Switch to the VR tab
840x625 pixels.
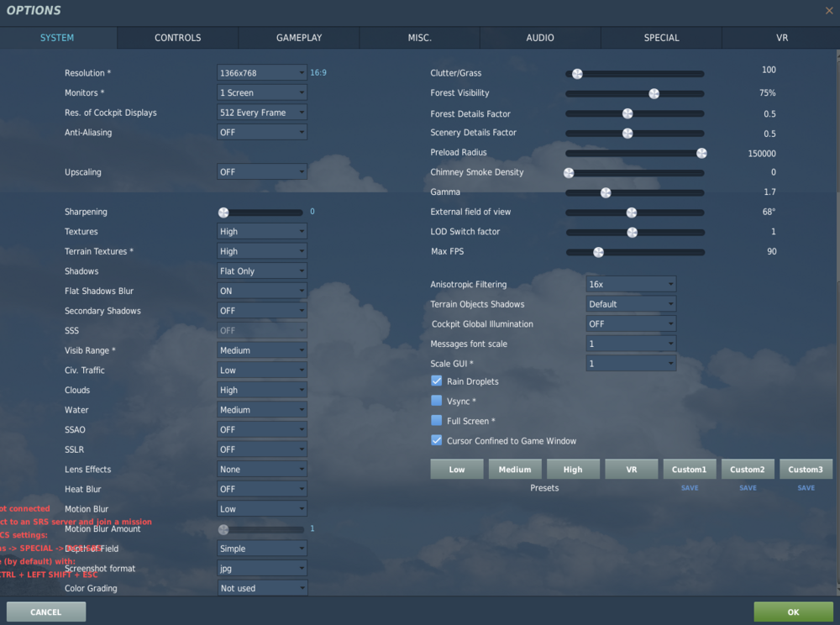pos(781,38)
